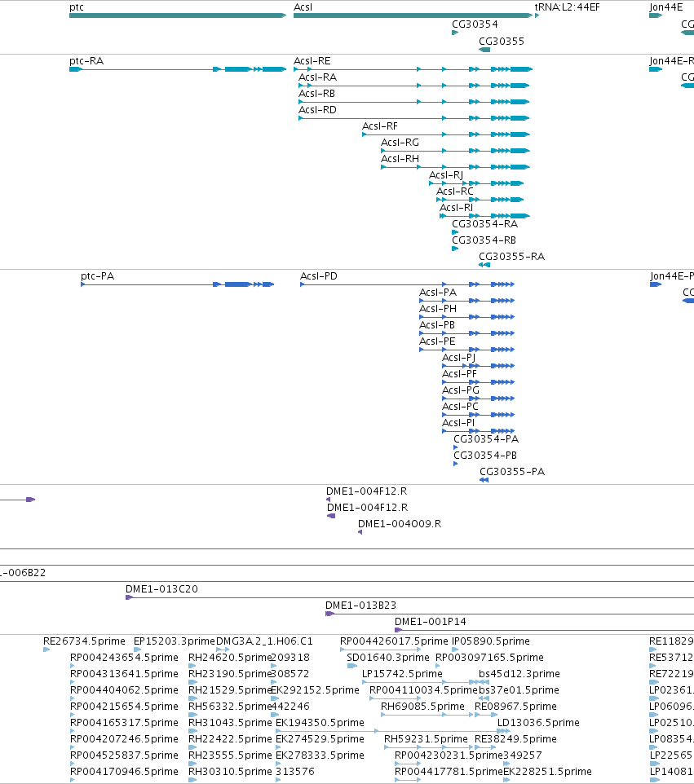Image resolution: width=694 pixels, height=784 pixels.
Task: Click the CG30354-PB protein label
Action: point(485,456)
